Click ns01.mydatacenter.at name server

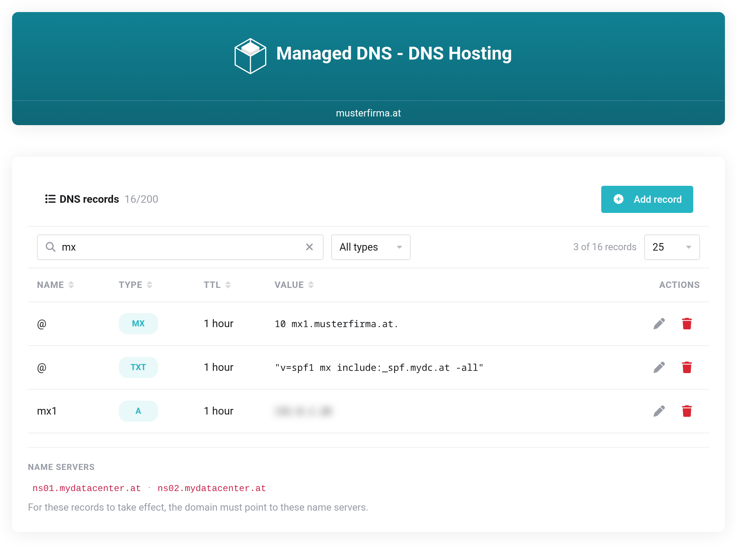click(87, 488)
